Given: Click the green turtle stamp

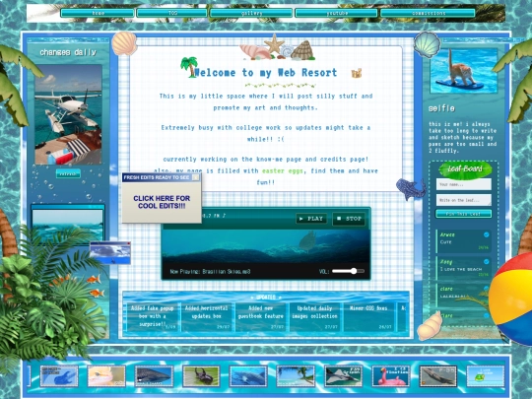Looking at the screenshot, I should (486, 376).
